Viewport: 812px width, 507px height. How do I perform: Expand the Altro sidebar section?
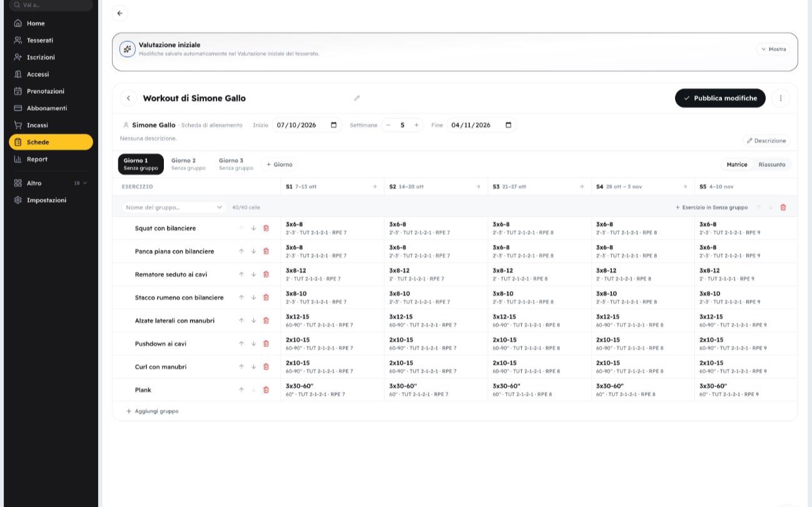pyautogui.click(x=51, y=183)
